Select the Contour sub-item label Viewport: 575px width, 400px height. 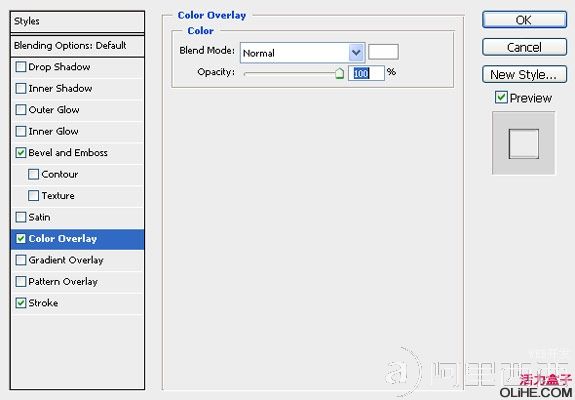click(x=59, y=174)
